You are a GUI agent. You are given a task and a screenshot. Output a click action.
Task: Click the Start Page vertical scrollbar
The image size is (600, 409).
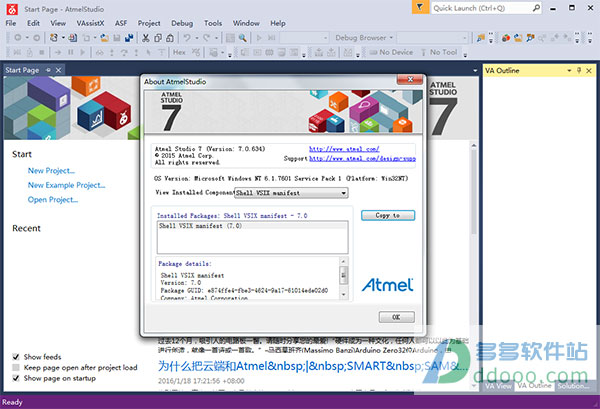[474, 266]
